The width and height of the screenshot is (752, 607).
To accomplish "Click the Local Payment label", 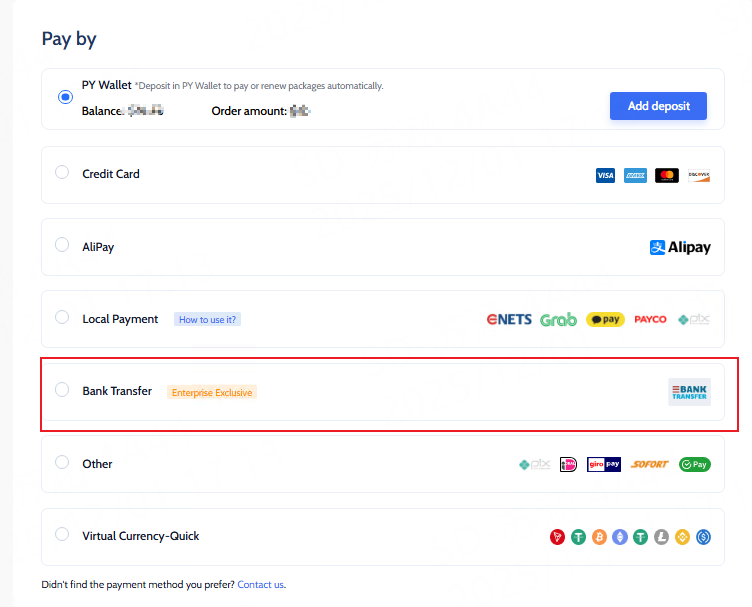I will [120, 319].
